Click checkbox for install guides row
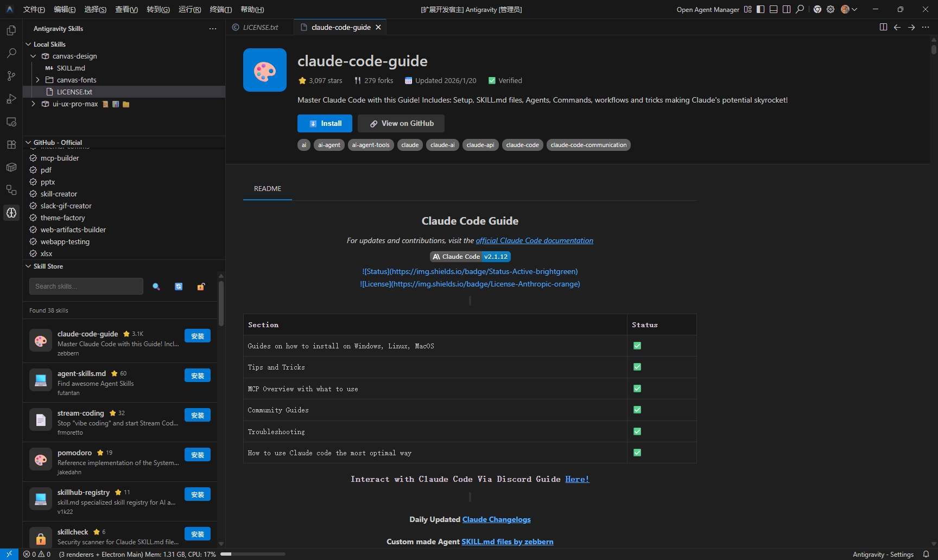This screenshot has height=560, width=938. [637, 346]
